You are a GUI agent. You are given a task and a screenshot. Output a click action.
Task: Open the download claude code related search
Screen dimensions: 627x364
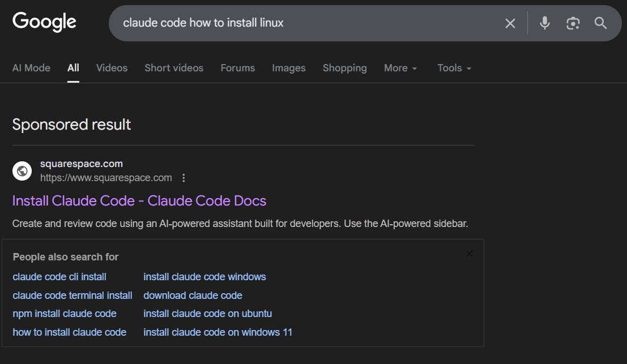tap(193, 295)
